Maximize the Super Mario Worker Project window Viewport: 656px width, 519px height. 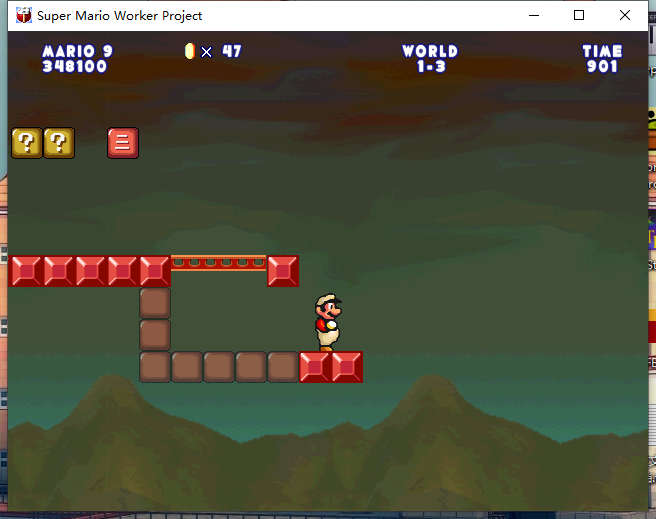(579, 15)
